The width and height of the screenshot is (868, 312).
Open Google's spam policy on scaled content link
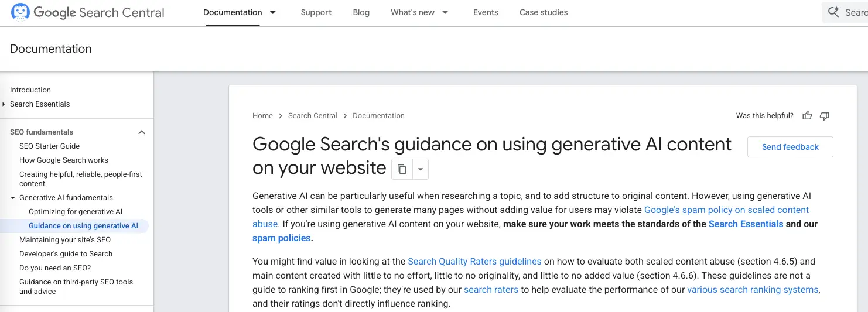pos(726,210)
